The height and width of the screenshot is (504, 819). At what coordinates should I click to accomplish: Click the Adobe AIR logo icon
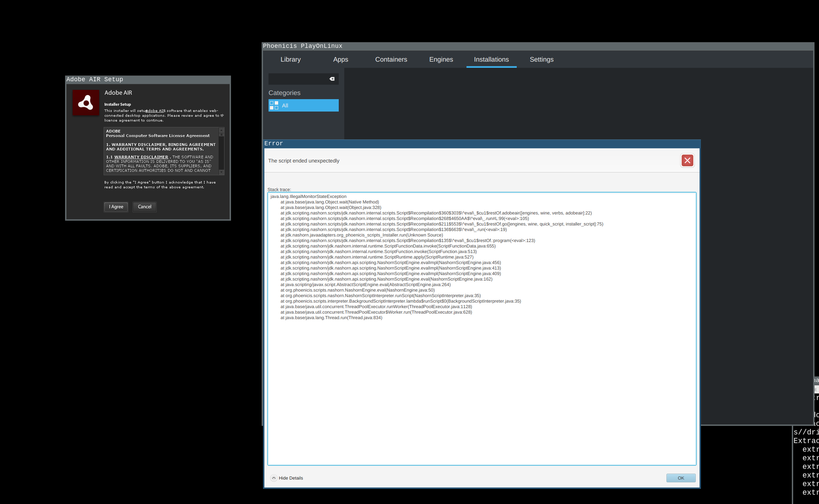86,103
